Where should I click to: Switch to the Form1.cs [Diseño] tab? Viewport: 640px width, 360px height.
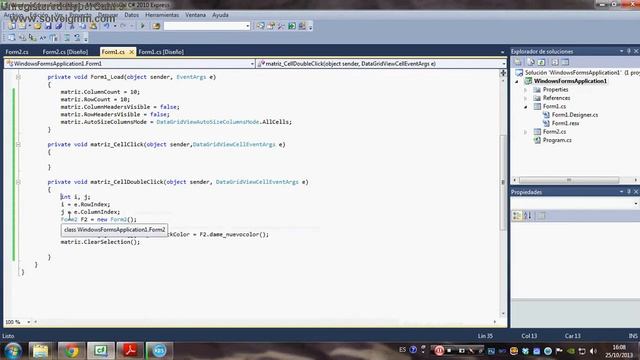pos(161,52)
